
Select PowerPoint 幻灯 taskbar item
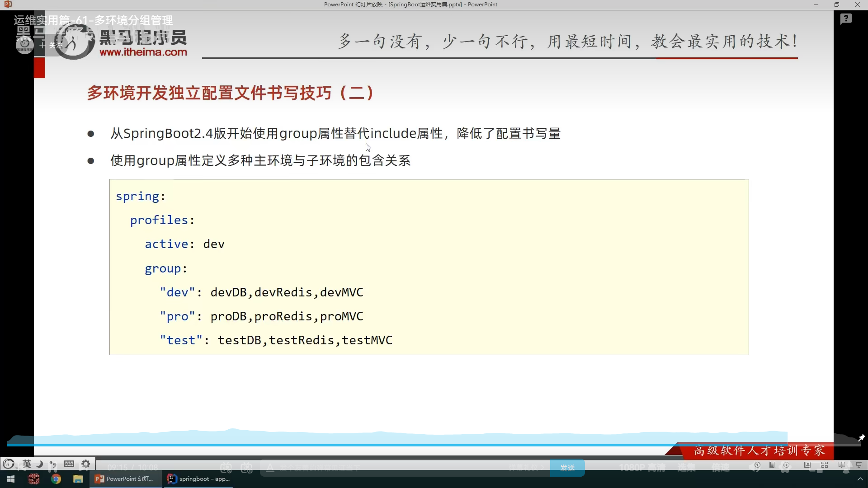point(125,479)
